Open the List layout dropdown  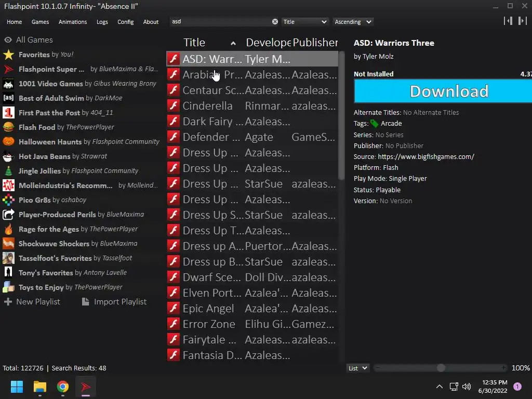(x=357, y=368)
